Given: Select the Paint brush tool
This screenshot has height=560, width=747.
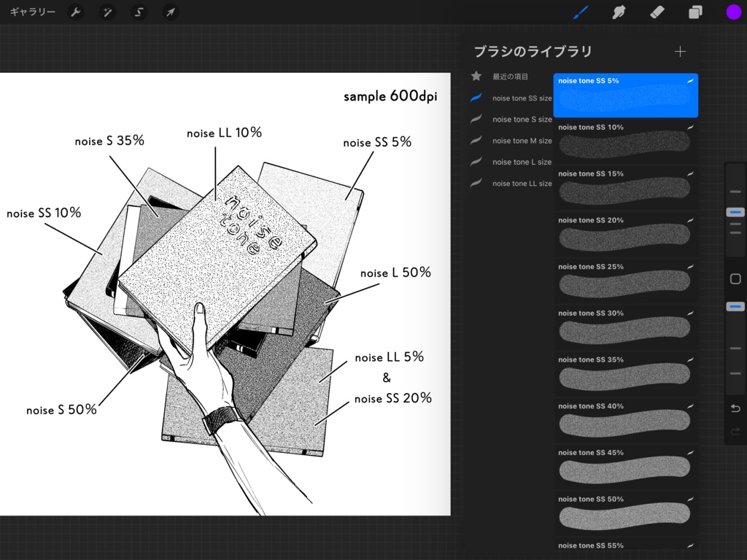Looking at the screenshot, I should pos(581,12).
